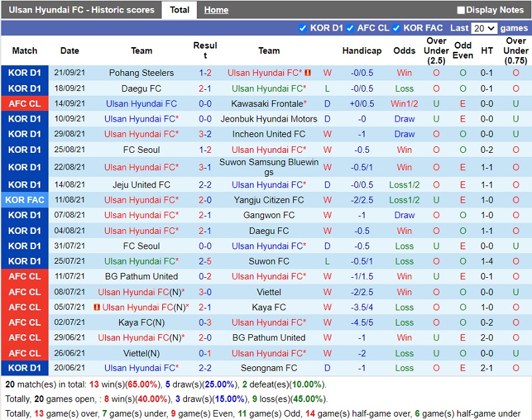532x420 pixels.
Task: Click red card icon in the 05/07/21 row
Action: (x=96, y=307)
